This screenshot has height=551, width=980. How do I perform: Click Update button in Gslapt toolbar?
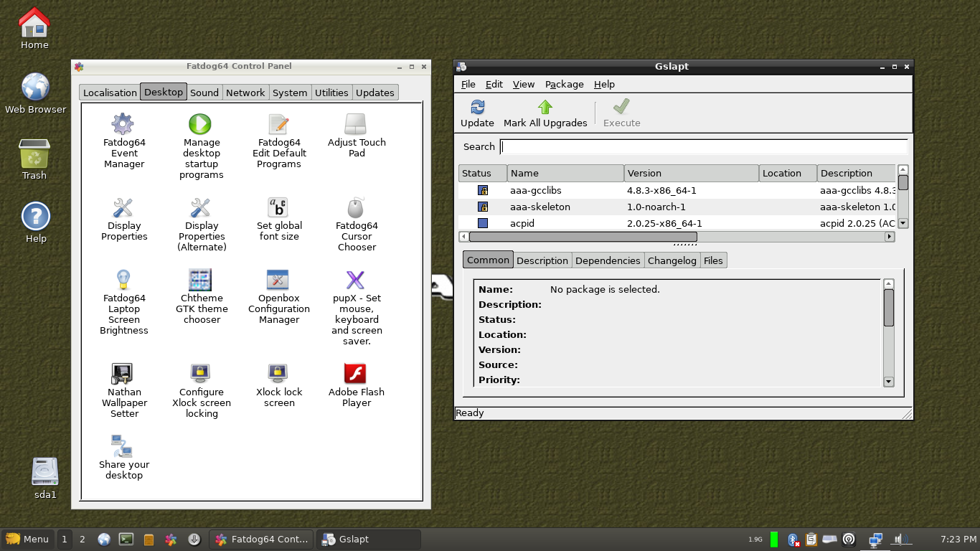click(x=477, y=113)
